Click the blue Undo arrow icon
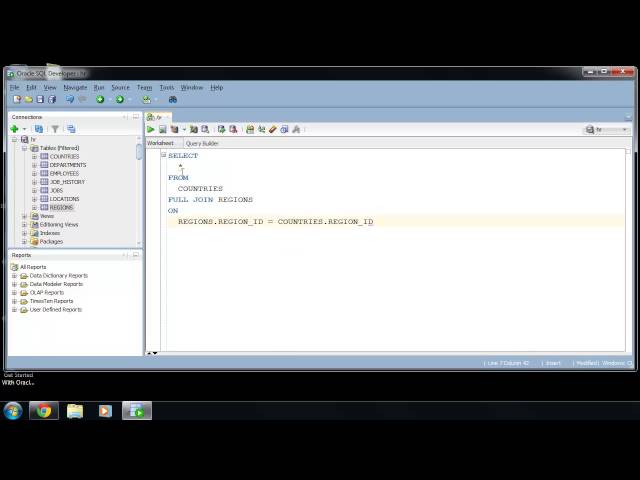Viewport: 640px width, 480px height. click(x=70, y=99)
